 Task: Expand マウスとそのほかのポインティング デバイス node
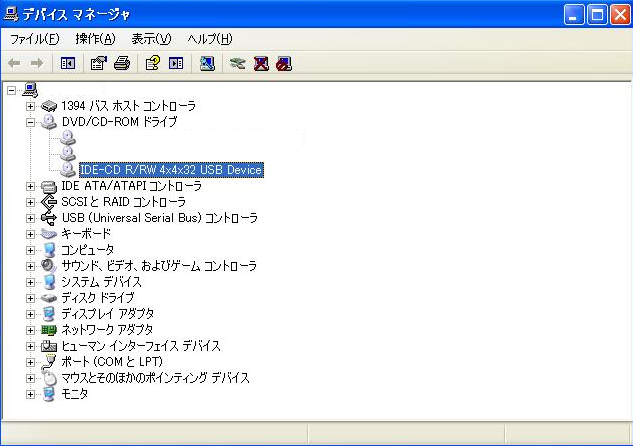[x=30, y=378]
